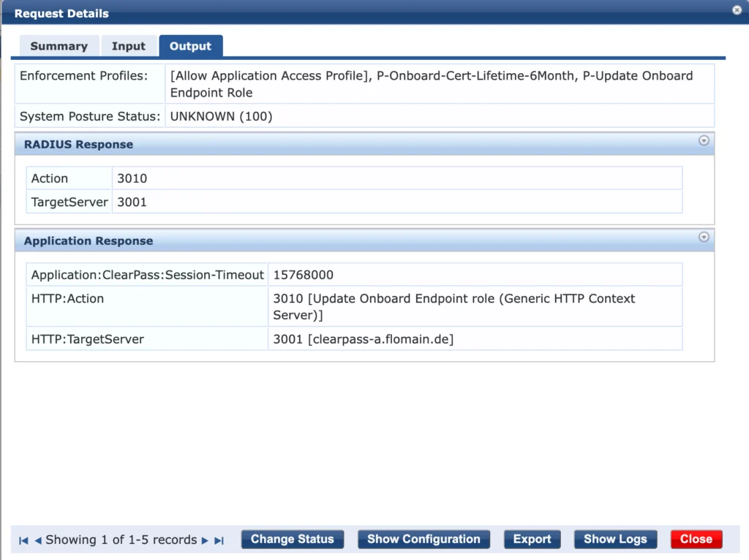Image resolution: width=749 pixels, height=560 pixels.
Task: Close the Request Details dialog
Action: [696, 539]
